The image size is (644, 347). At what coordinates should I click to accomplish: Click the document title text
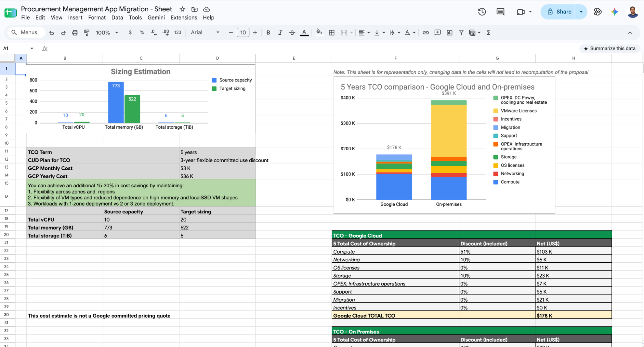(97, 9)
